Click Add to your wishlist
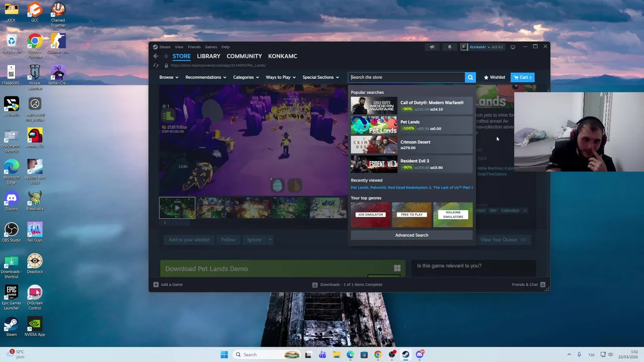This screenshot has width=644, height=362. [189, 240]
